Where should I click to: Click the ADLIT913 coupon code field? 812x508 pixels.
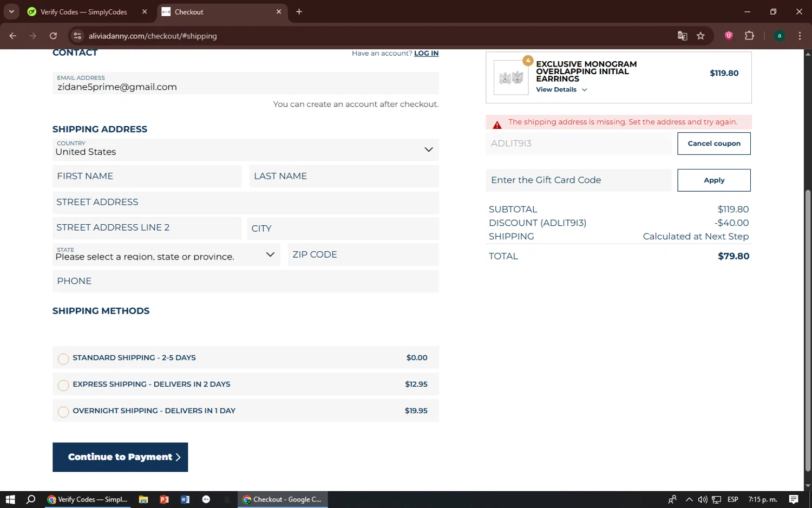coord(579,144)
